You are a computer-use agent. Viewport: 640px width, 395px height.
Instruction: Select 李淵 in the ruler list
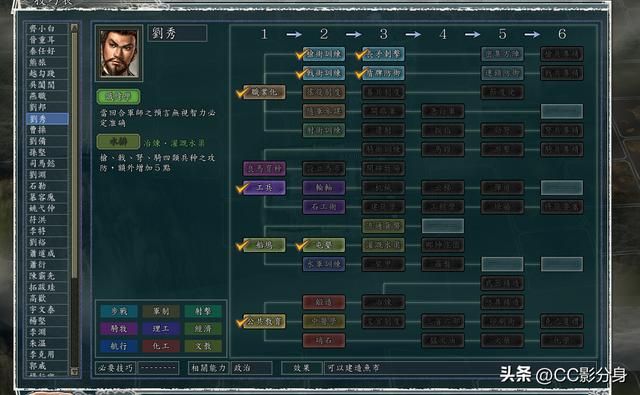point(47,332)
